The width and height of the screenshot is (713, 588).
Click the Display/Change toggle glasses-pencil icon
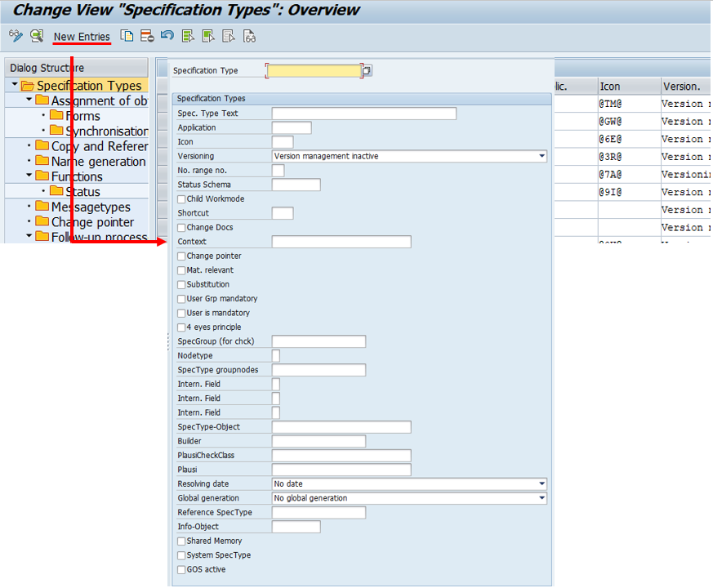[16, 36]
